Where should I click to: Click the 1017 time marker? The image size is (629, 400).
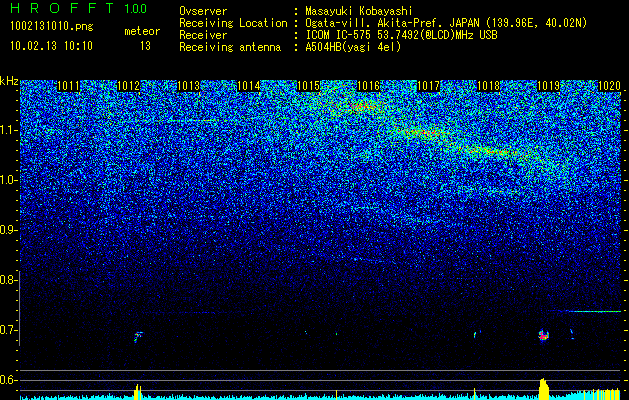428,86
